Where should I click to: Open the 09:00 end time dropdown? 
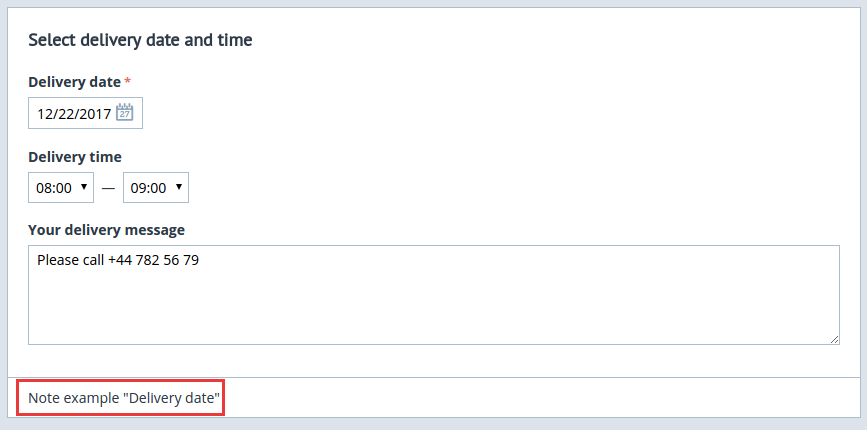tap(156, 188)
